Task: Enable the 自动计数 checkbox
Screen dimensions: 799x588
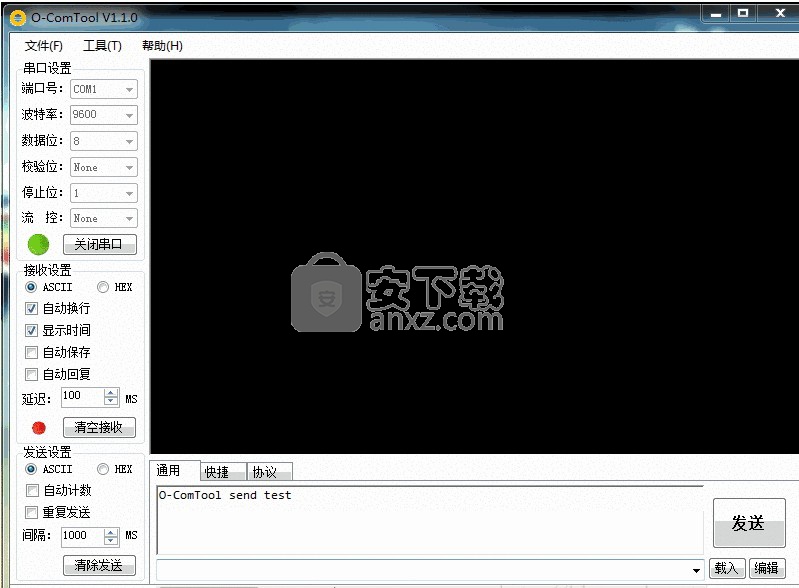Action: coord(32,490)
